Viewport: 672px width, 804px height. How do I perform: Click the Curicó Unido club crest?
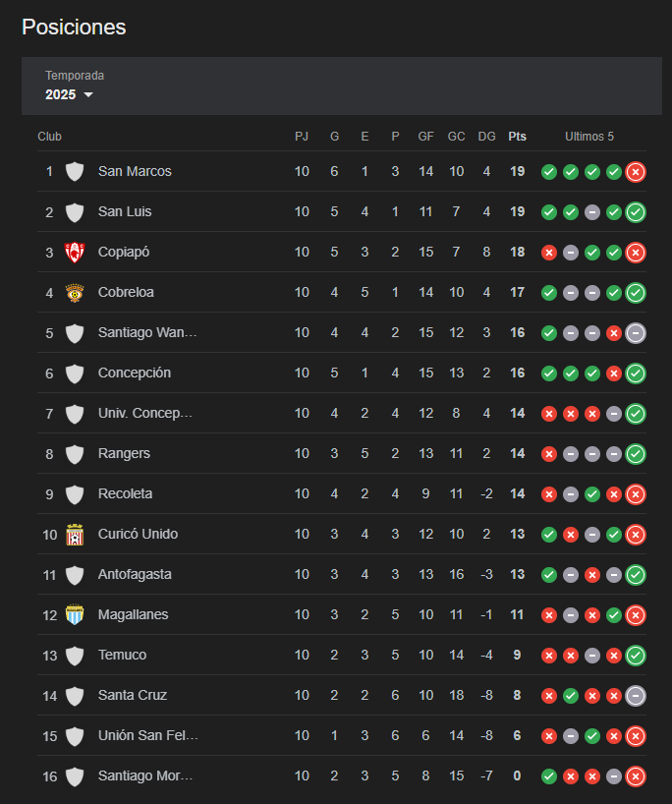pyautogui.click(x=75, y=535)
